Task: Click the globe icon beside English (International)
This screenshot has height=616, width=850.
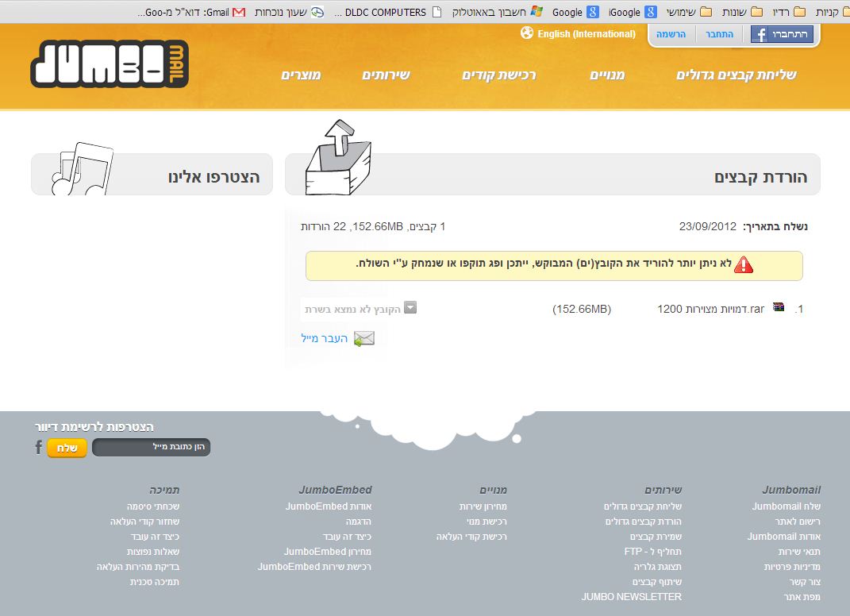Action: pyautogui.click(x=527, y=33)
